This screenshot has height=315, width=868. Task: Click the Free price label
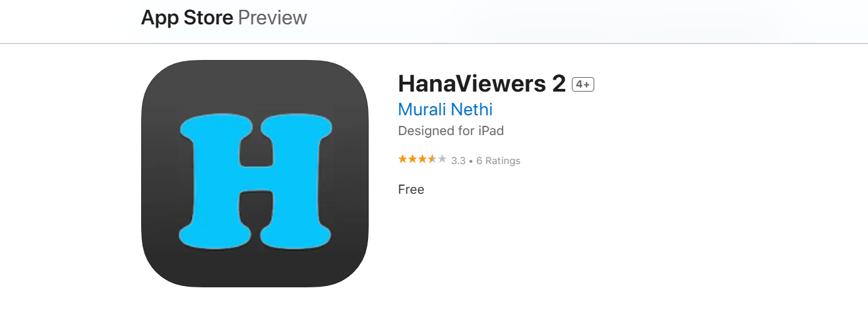(411, 190)
